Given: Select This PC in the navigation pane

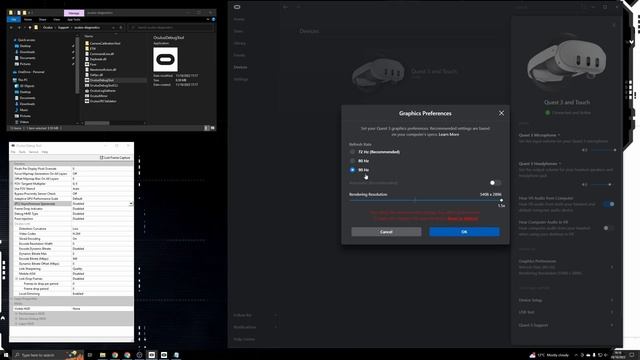Looking at the screenshot, I should coord(22,80).
